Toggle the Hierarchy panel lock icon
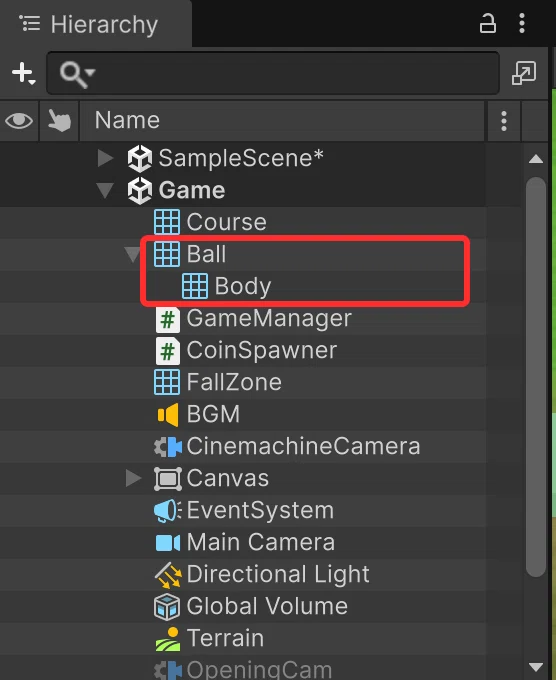This screenshot has height=680, width=556. click(x=487, y=23)
